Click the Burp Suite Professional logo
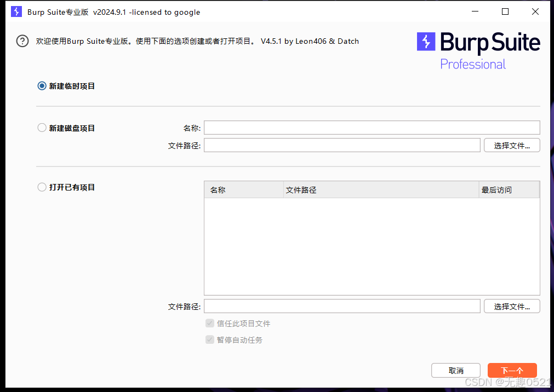The height and width of the screenshot is (392, 554). tap(478, 51)
